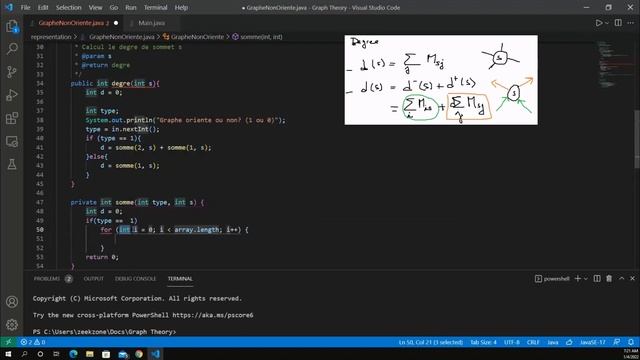Viewport: 640px width, 360px height.
Task: Select the TERMINAL panel tab
Action: (x=180, y=279)
